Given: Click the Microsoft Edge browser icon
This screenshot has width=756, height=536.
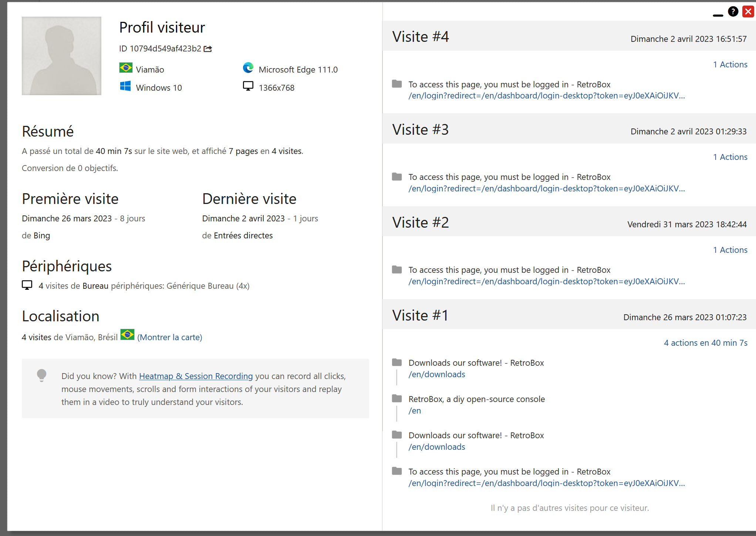Looking at the screenshot, I should tap(248, 68).
